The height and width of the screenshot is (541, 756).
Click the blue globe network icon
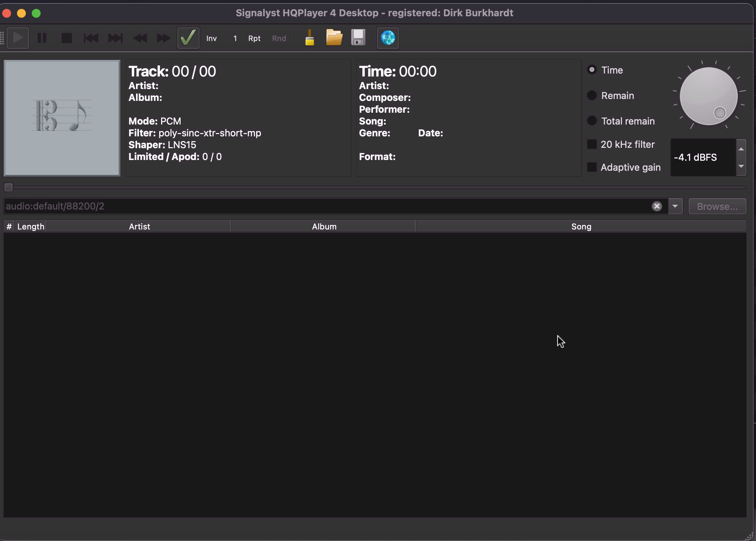coord(388,38)
